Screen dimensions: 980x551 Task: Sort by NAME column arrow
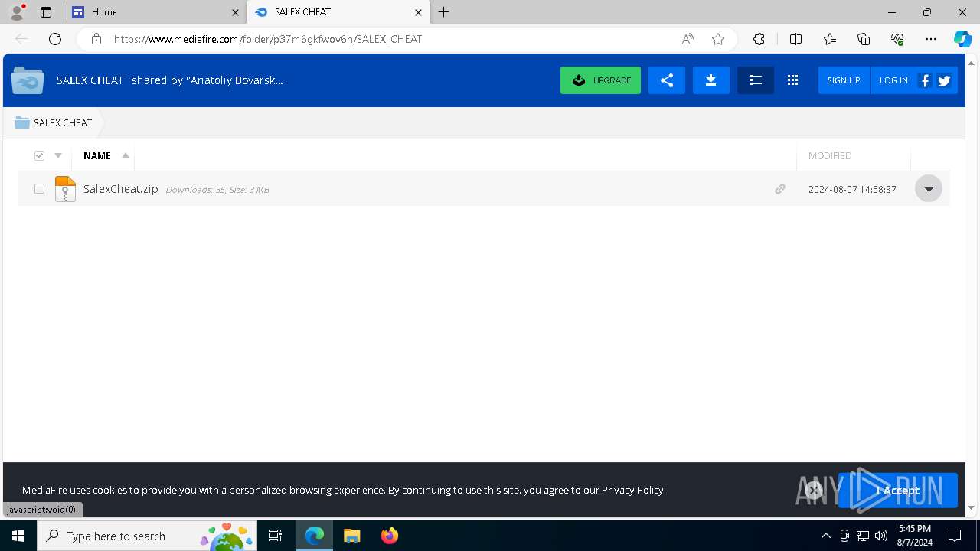[x=126, y=155]
